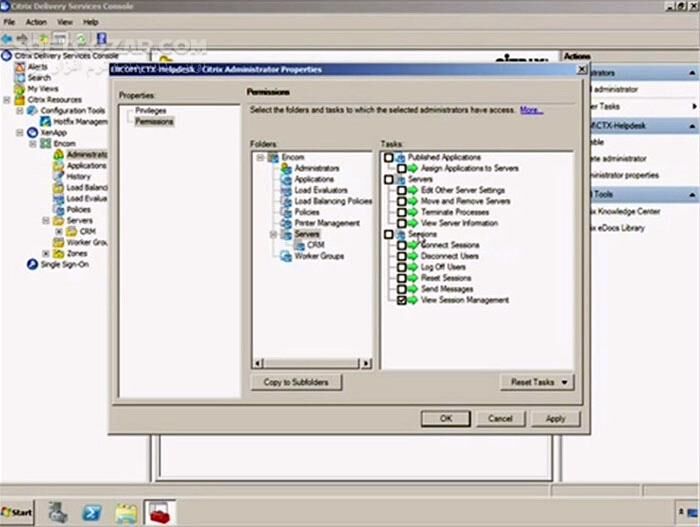Follow the More... link
This screenshot has height=527, width=700.
(531, 110)
